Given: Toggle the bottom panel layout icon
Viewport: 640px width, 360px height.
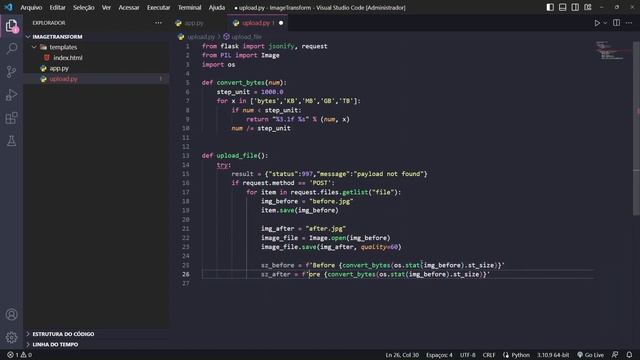Looking at the screenshot, I should click(562, 7).
